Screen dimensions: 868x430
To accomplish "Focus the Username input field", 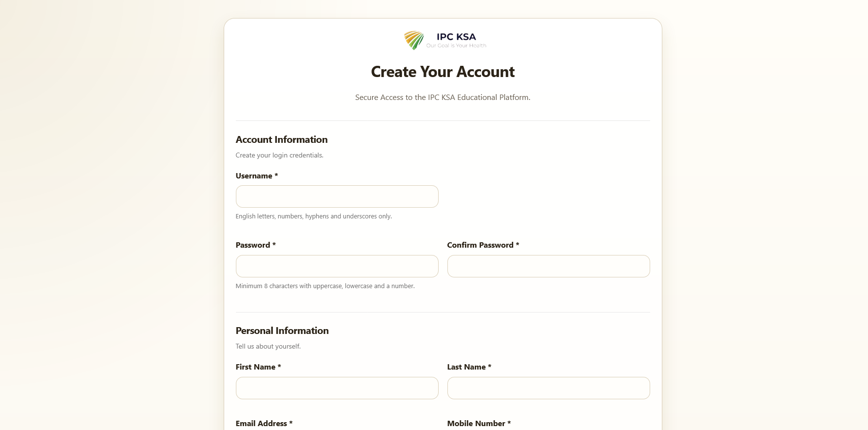I will [x=337, y=196].
